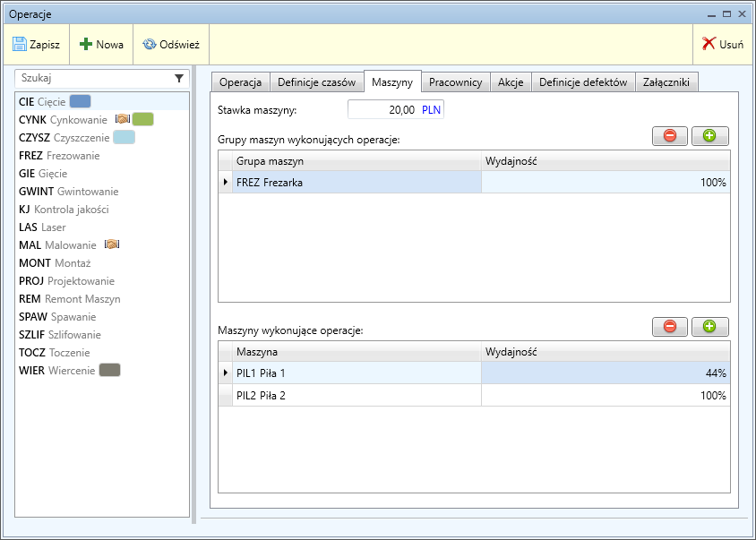Add a machine group with green plus
The width and height of the screenshot is (756, 540).
pyautogui.click(x=709, y=136)
